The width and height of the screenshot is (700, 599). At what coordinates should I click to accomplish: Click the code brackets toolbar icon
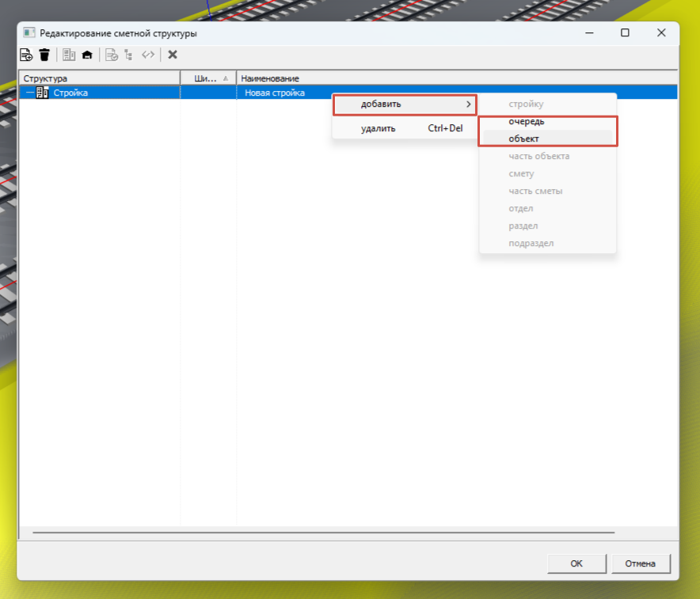(x=148, y=55)
